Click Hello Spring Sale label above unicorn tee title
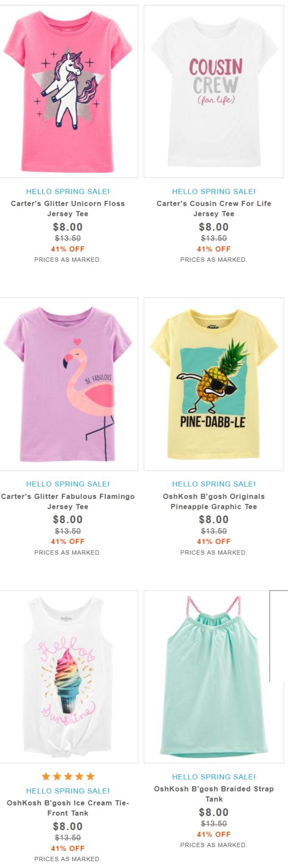The height and width of the screenshot is (868, 288). (x=68, y=191)
